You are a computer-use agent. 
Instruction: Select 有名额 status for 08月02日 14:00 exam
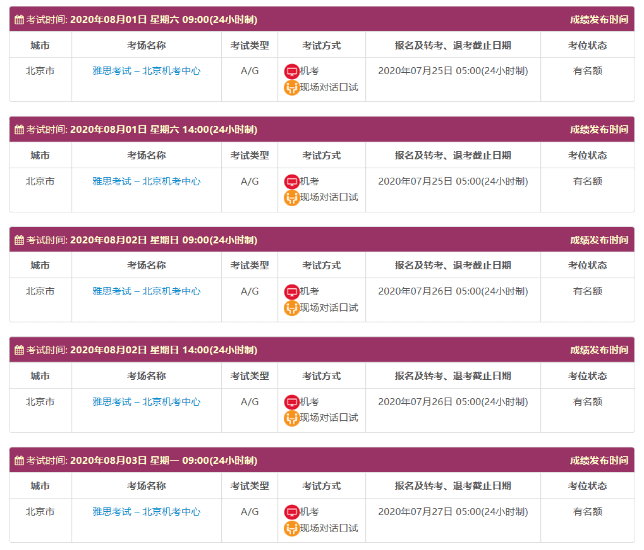tap(587, 401)
